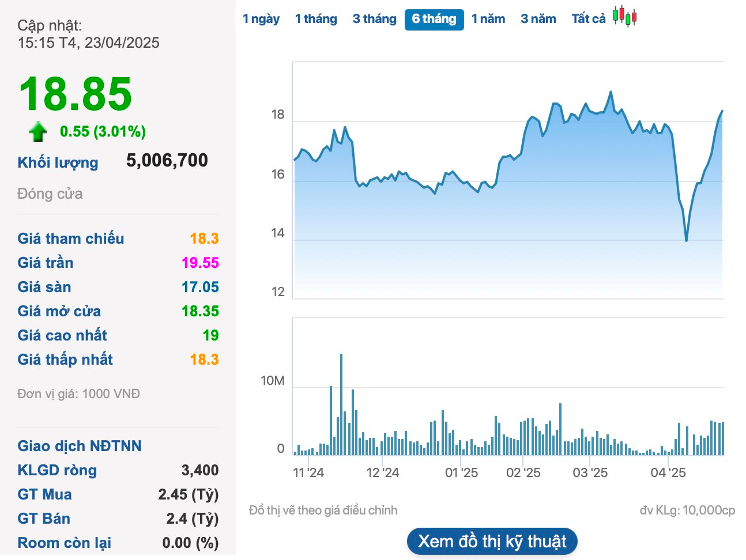The image size is (746, 560).
Task: Click the candlestick chart icon
Action: [624, 16]
